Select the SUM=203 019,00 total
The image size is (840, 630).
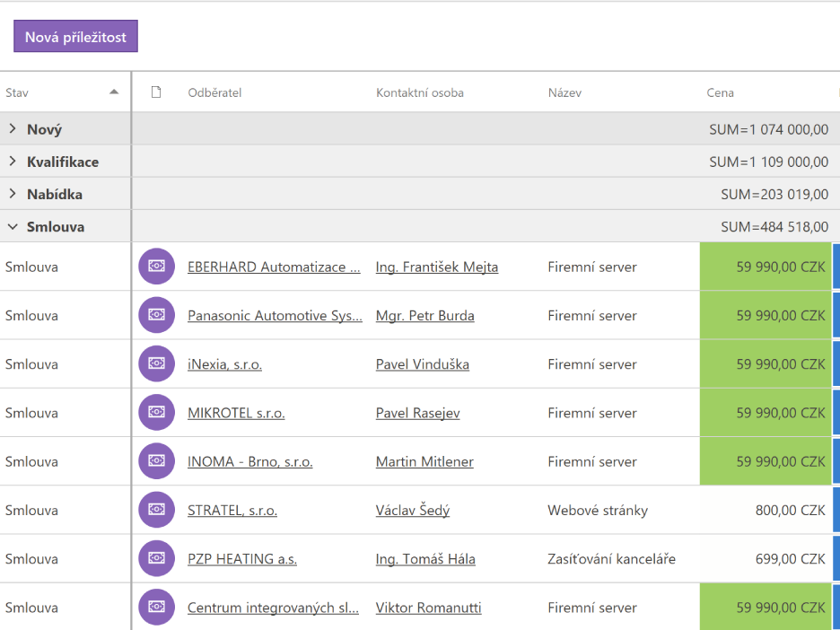click(774, 195)
